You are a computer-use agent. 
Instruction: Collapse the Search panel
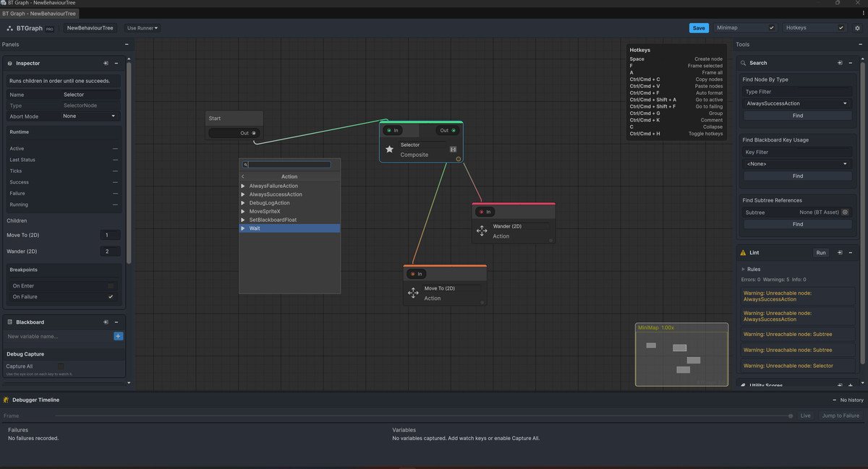click(x=851, y=63)
